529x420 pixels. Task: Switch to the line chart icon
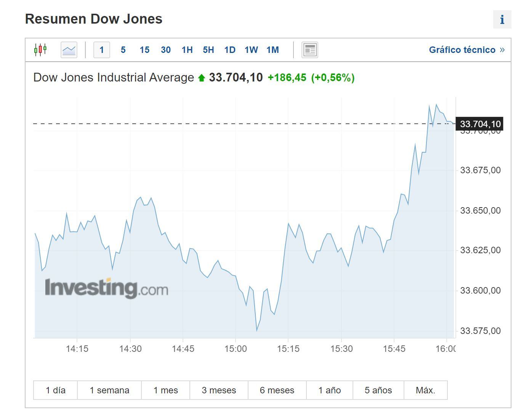click(69, 50)
